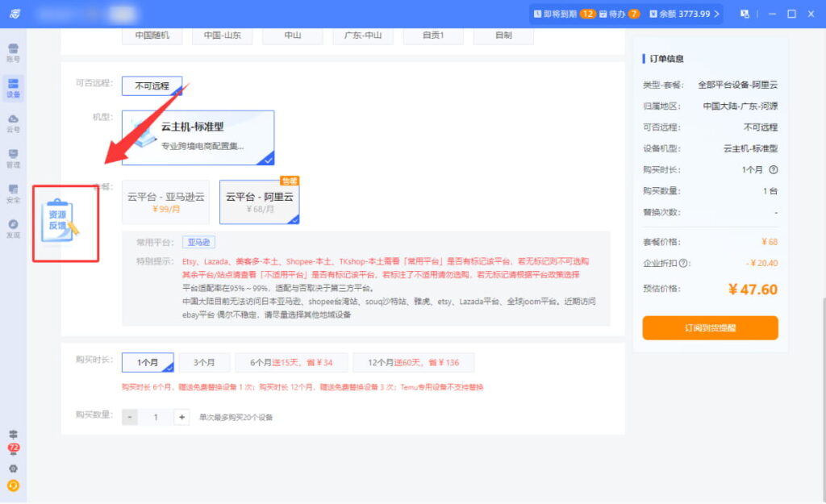Click the signpost icon in lower sidebar
Viewport: 826px width, 504px height.
pyautogui.click(x=13, y=434)
